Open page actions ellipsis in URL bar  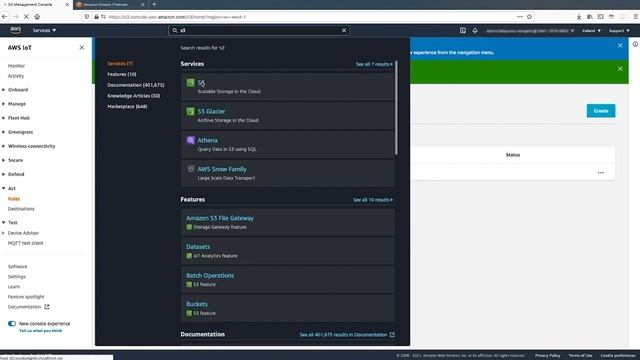(520, 17)
